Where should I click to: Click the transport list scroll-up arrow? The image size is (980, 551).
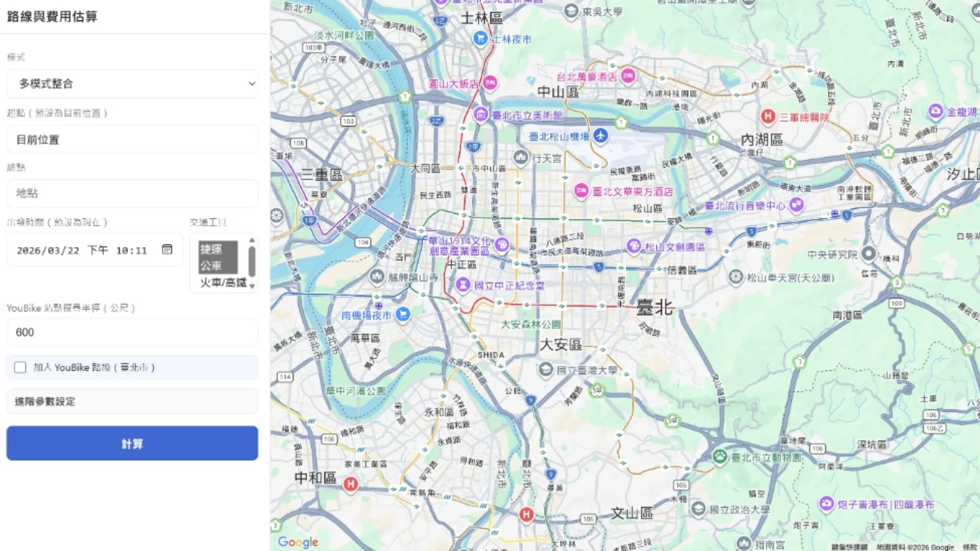pos(252,240)
